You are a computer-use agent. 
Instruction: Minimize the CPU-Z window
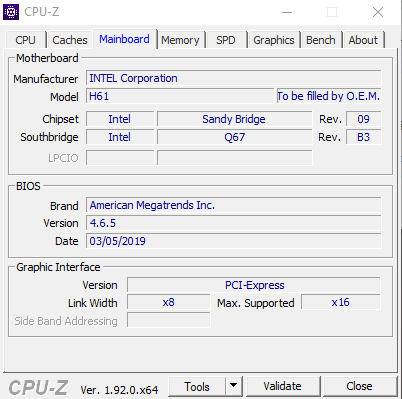point(287,12)
